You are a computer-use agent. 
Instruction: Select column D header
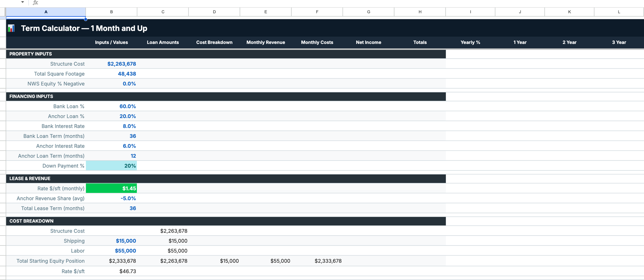[214, 12]
